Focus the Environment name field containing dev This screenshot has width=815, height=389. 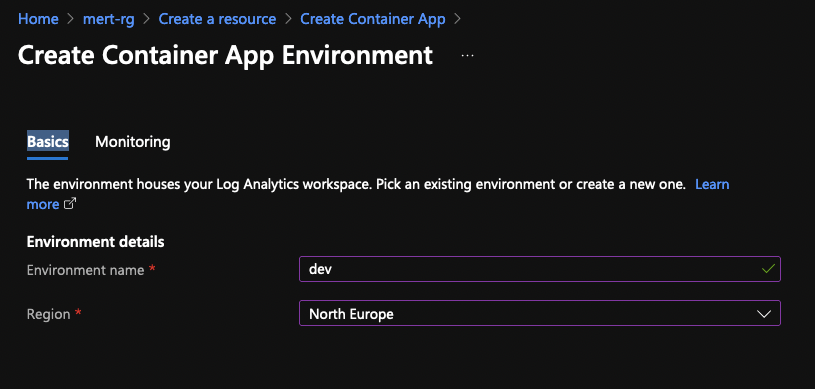pos(540,269)
